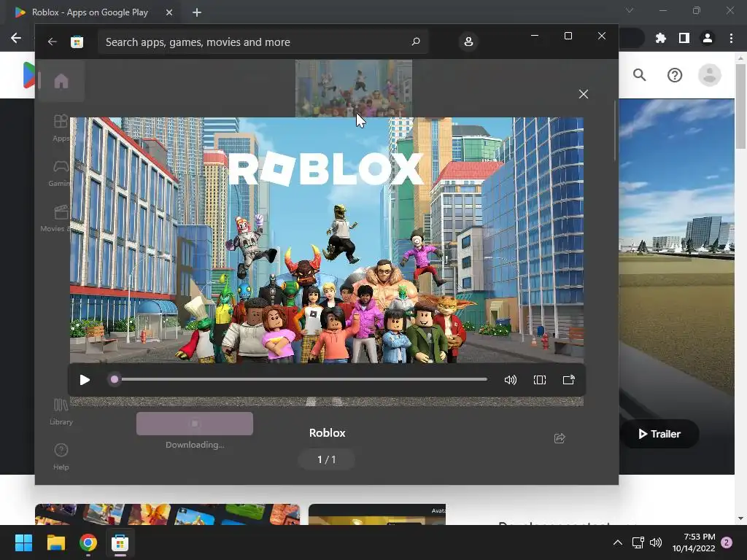Open clock and date 7:53 PM
Viewport: 747px width, 560px height.
pyautogui.click(x=694, y=542)
